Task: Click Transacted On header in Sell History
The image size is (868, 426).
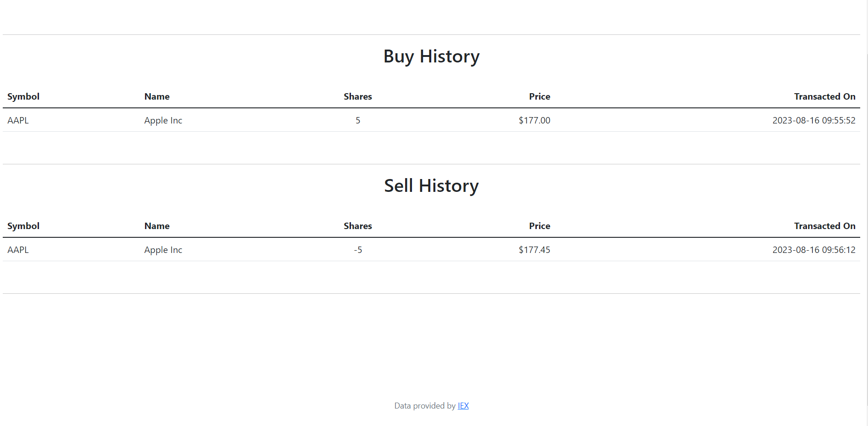Action: click(824, 226)
